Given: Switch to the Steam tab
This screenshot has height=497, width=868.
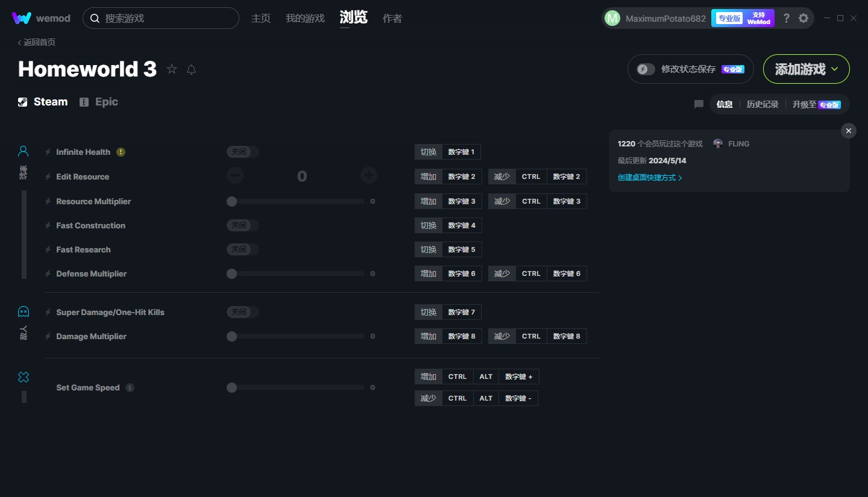Looking at the screenshot, I should coord(43,102).
